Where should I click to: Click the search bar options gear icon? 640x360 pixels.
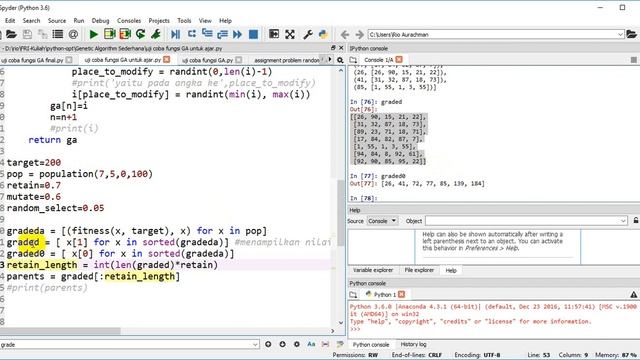point(297,344)
